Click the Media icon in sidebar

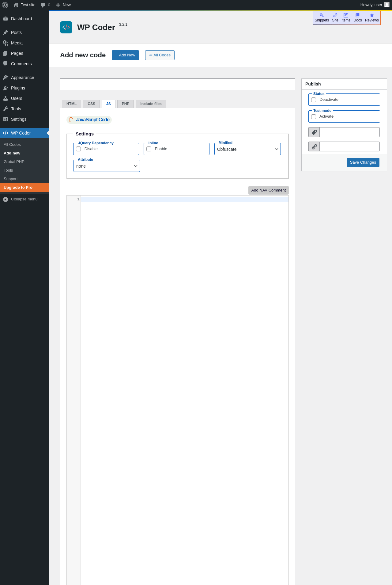coord(6,43)
